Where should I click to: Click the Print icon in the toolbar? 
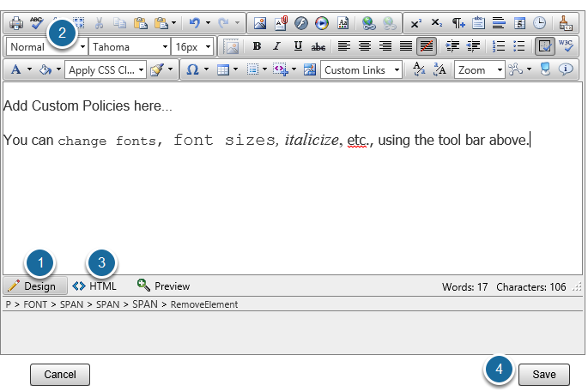[x=16, y=23]
